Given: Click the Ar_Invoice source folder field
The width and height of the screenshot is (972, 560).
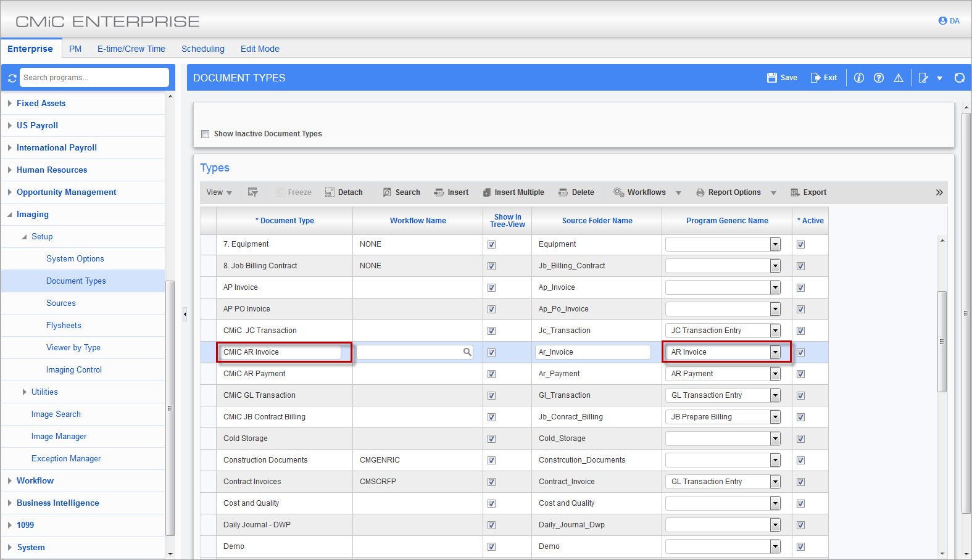Looking at the screenshot, I should 593,352.
